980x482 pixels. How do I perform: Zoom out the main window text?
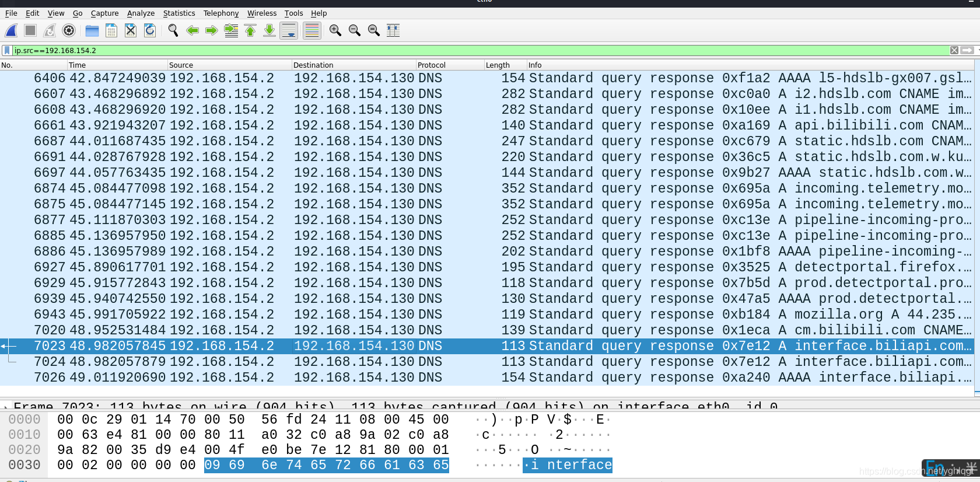coord(355,30)
